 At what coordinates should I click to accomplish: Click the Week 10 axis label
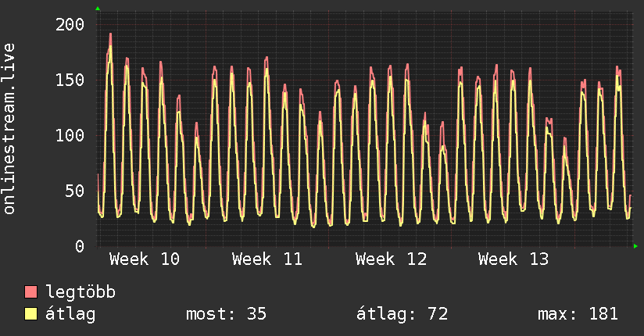point(144,259)
